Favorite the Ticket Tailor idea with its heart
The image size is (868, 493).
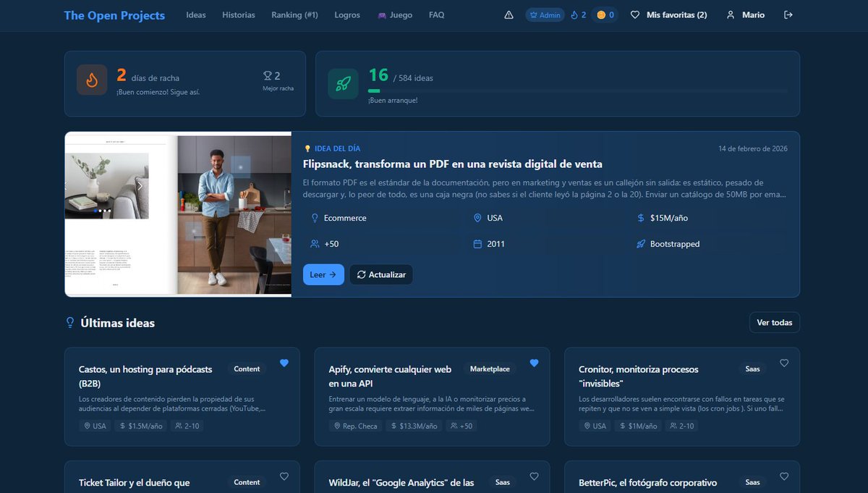[x=284, y=476]
